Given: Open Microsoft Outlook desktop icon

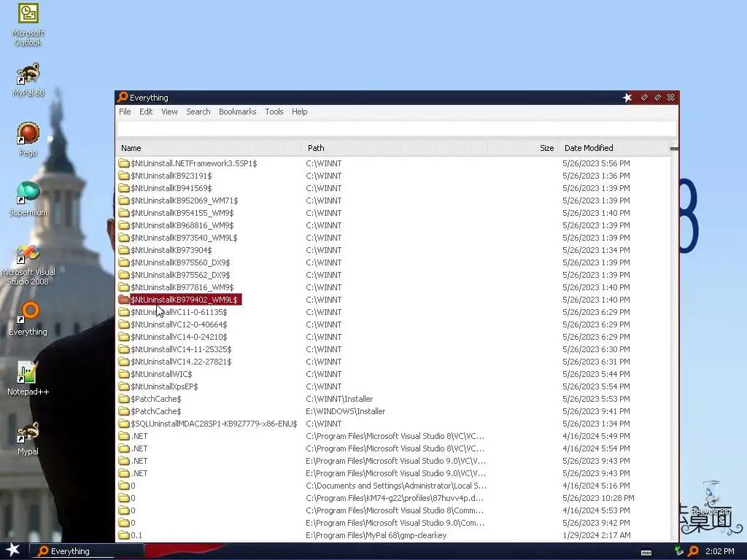Looking at the screenshot, I should 28,24.
